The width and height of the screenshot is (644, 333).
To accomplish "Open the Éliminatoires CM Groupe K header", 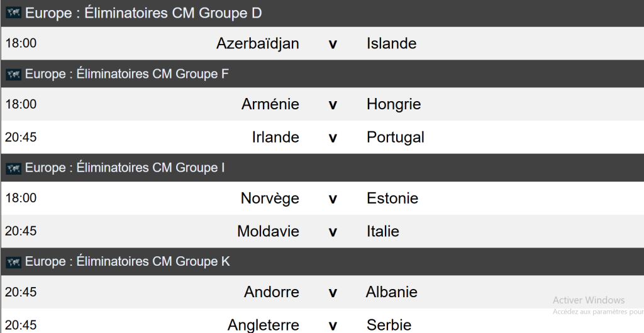I will point(127,262).
